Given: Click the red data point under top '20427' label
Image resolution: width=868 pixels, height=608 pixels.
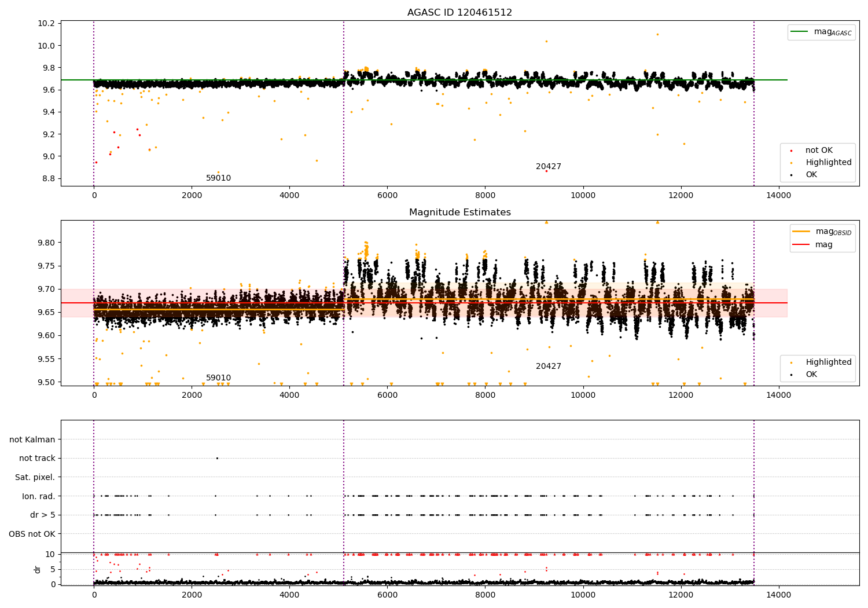Looking at the screenshot, I should click(546, 171).
